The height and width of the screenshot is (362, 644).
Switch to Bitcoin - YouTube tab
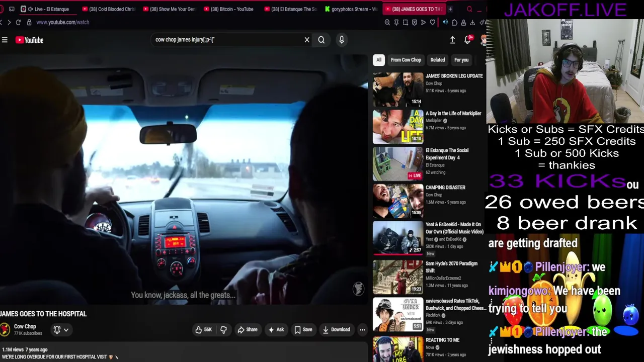pyautogui.click(x=230, y=9)
